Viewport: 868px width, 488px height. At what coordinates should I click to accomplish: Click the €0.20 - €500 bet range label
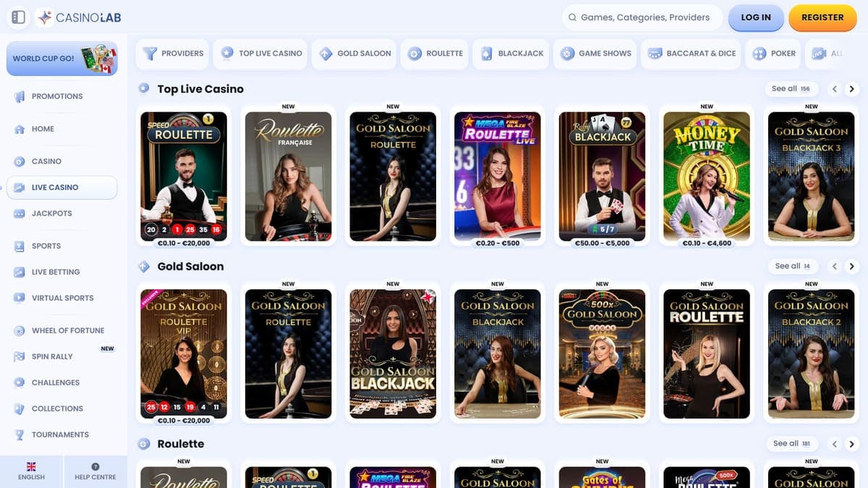click(498, 244)
